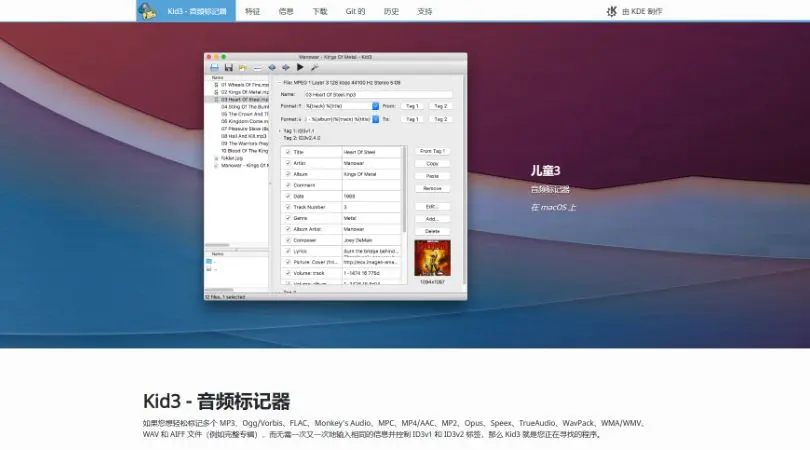Viewport: 810px width, 450px height.
Task: Select file 06 Kingdom Come
Action: click(x=245, y=121)
